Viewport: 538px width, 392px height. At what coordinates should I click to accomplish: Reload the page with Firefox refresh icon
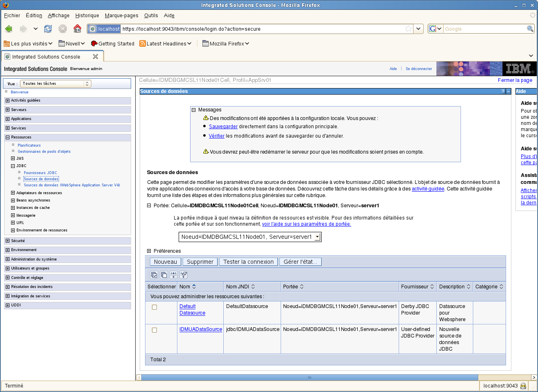point(48,29)
